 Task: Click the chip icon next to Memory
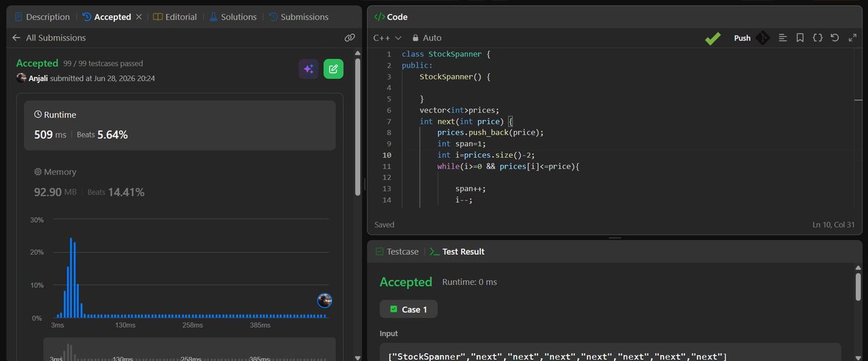(x=38, y=172)
